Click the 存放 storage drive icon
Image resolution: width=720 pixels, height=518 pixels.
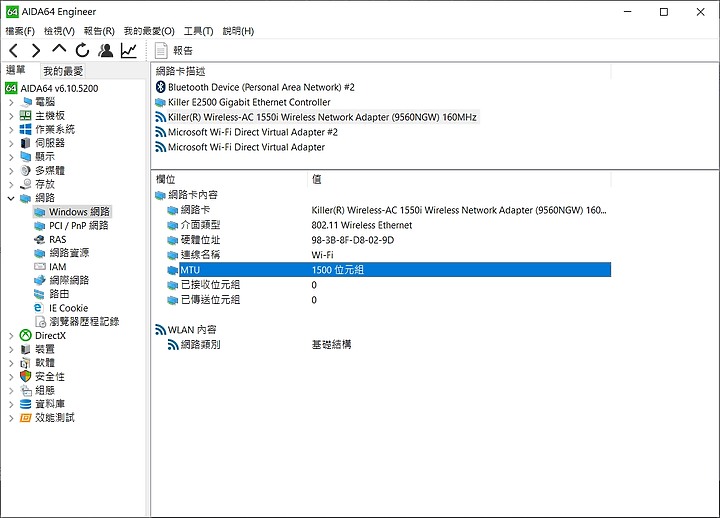(x=26, y=184)
